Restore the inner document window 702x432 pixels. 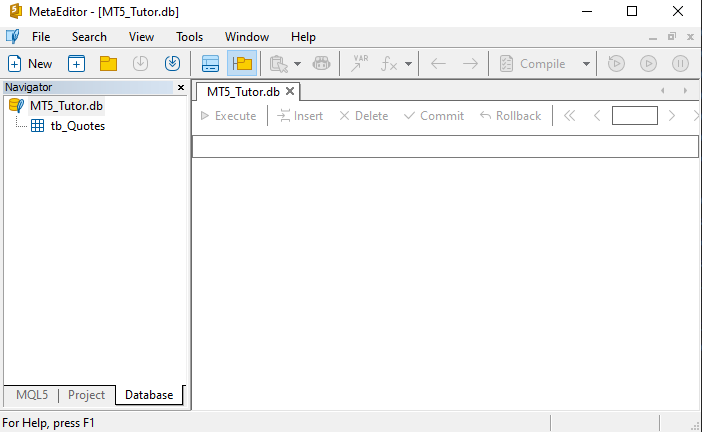[672, 37]
